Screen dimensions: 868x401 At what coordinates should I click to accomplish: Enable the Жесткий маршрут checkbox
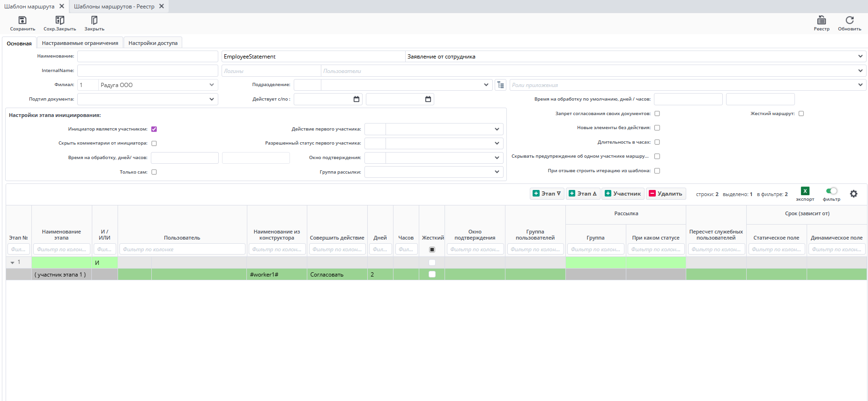coord(801,114)
